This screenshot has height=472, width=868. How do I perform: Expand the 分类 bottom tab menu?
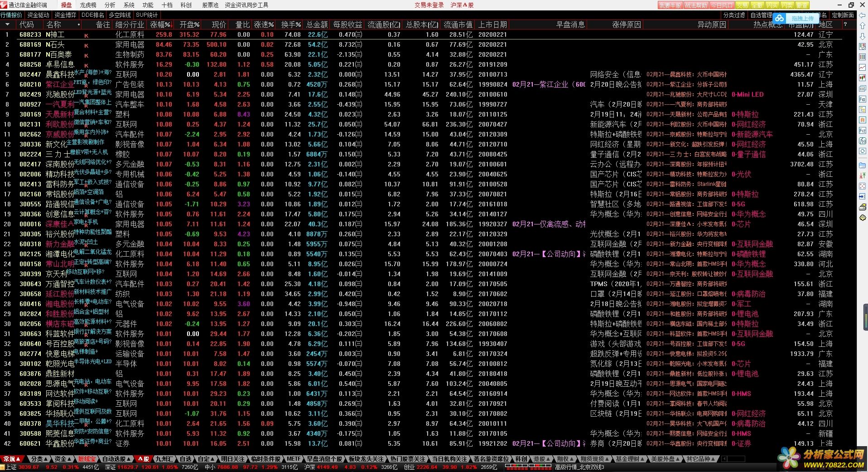point(39,459)
